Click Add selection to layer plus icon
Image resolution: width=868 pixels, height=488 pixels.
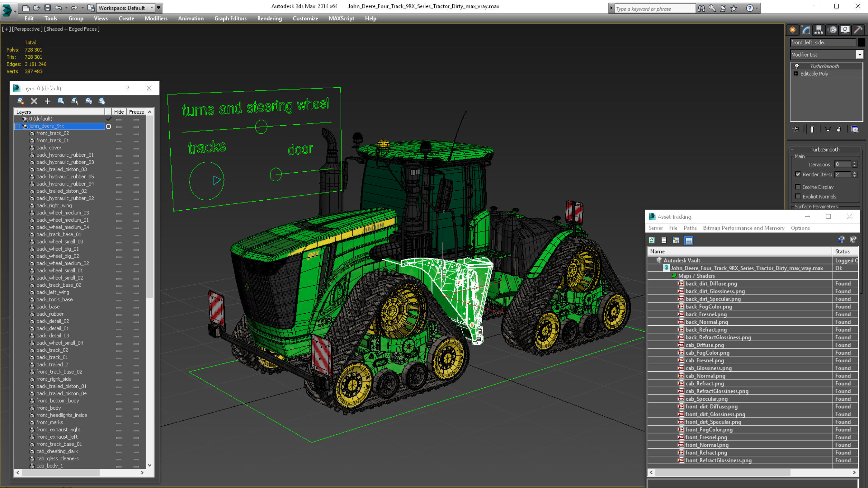point(48,101)
